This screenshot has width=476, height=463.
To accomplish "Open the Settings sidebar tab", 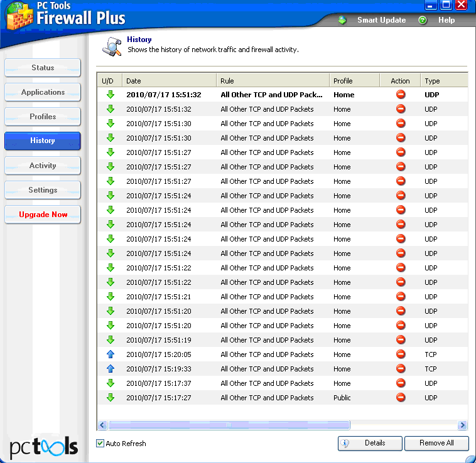I will 43,190.
